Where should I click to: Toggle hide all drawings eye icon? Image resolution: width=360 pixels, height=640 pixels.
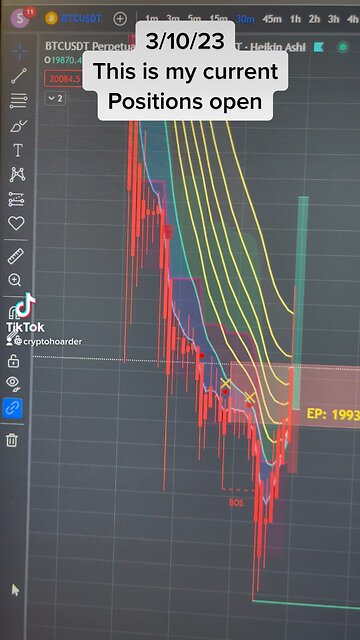pos(13,383)
